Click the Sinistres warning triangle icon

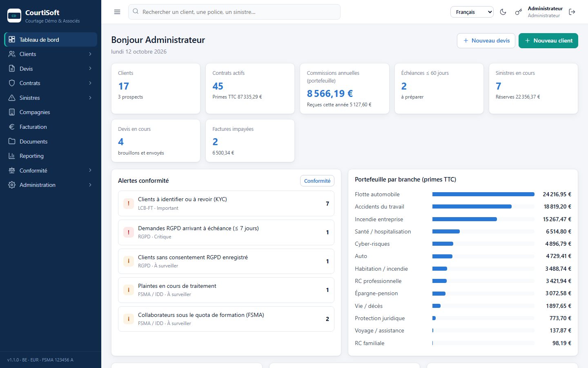(x=12, y=98)
